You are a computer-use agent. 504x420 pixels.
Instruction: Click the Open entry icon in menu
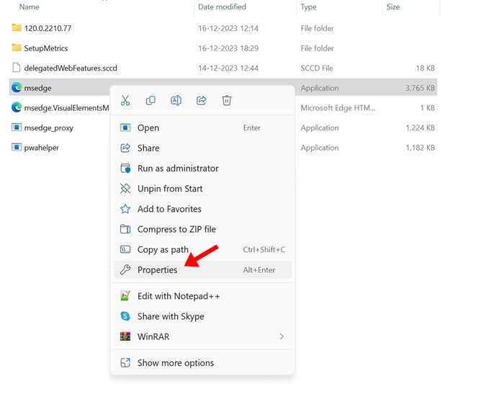(x=125, y=128)
